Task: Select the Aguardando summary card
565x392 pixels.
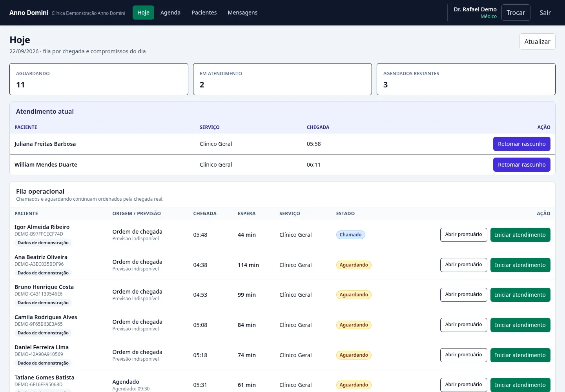Action: click(99, 79)
